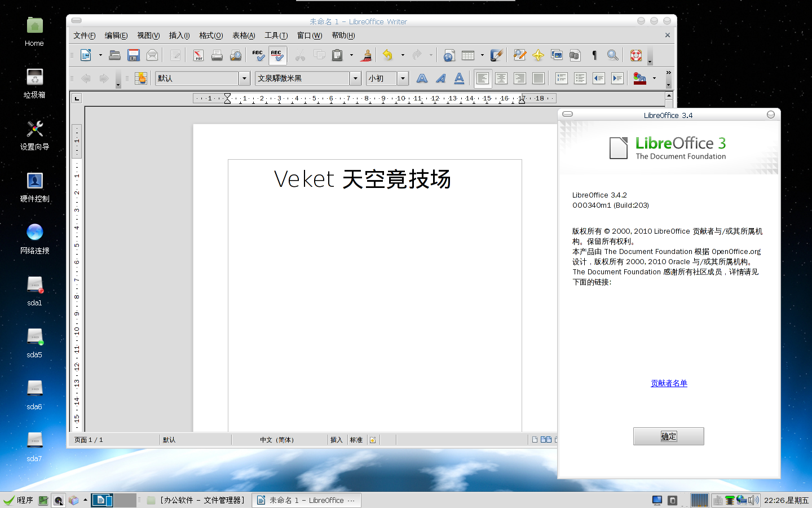Toggle nonprinting characters pilcrow

[594, 55]
